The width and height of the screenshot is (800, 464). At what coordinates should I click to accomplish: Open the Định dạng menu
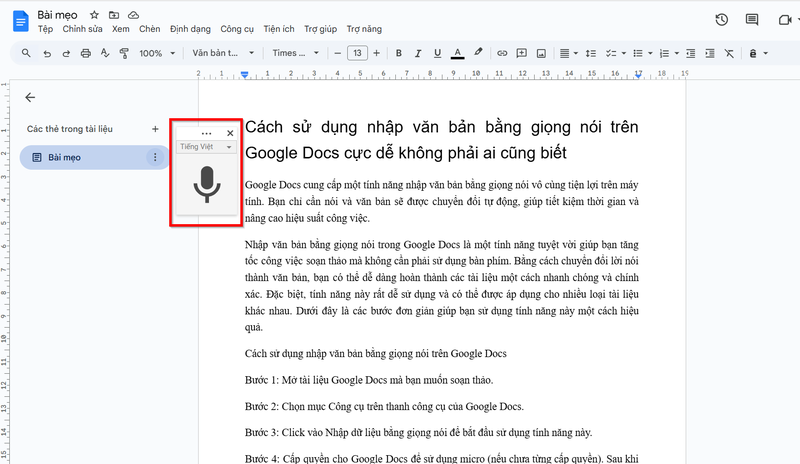coord(190,29)
